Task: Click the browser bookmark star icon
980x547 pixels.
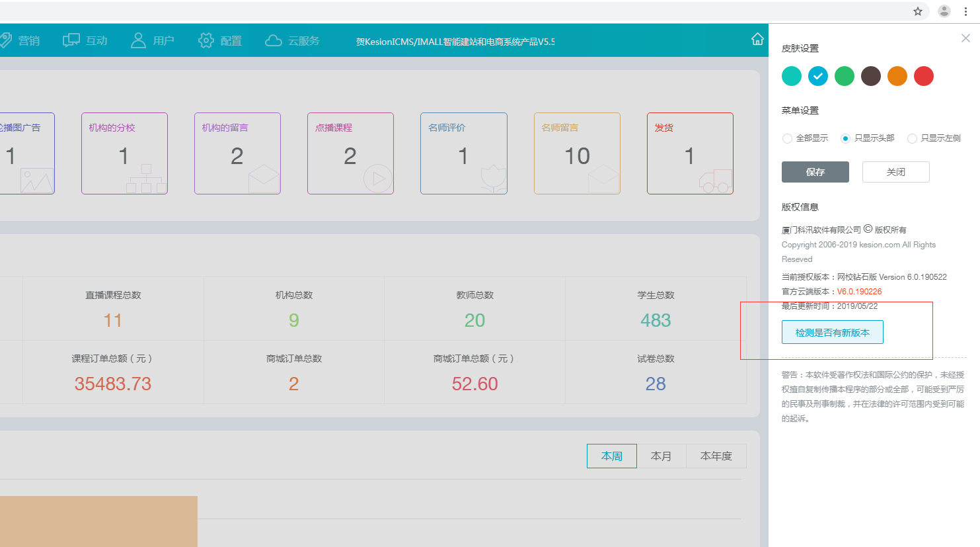Action: pyautogui.click(x=918, y=11)
